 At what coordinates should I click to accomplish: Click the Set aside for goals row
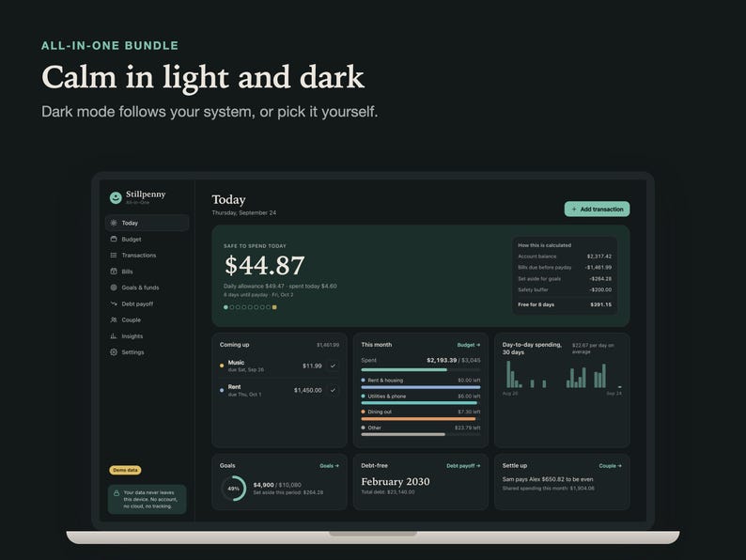(x=565, y=279)
